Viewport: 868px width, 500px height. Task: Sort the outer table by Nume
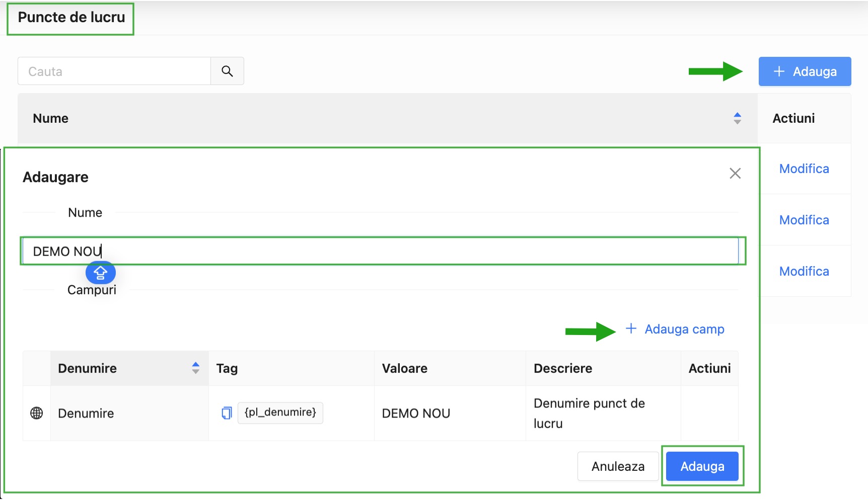(737, 118)
